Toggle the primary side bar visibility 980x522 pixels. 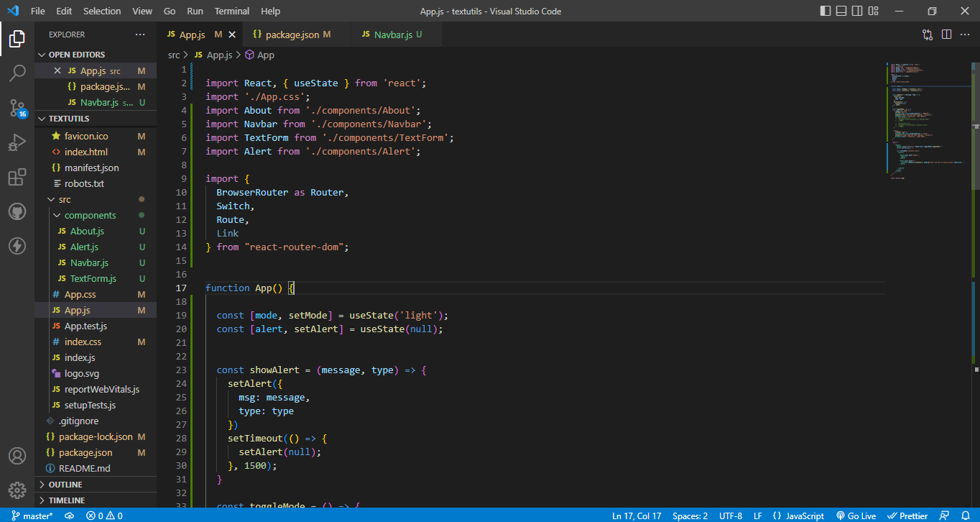[824, 12]
